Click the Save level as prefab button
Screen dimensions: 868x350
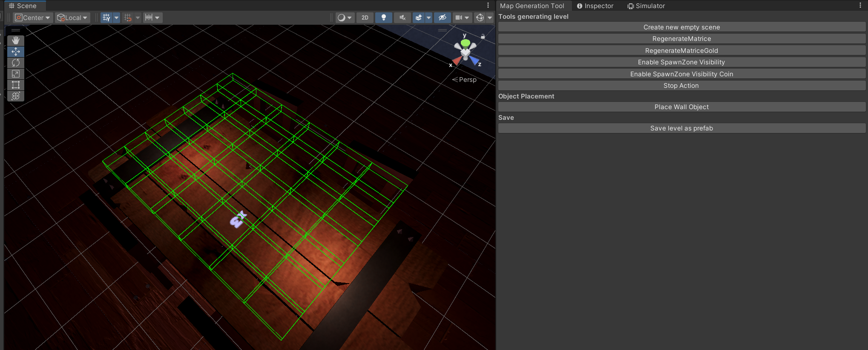tap(681, 128)
